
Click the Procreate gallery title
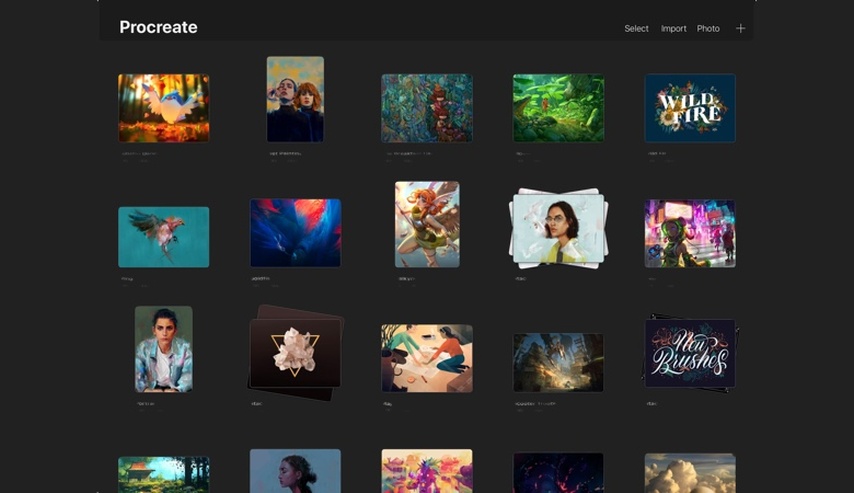[x=158, y=27]
